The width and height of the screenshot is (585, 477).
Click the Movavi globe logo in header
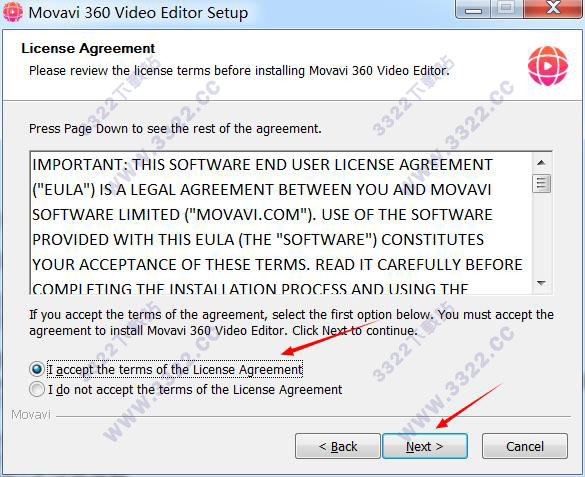point(547,66)
